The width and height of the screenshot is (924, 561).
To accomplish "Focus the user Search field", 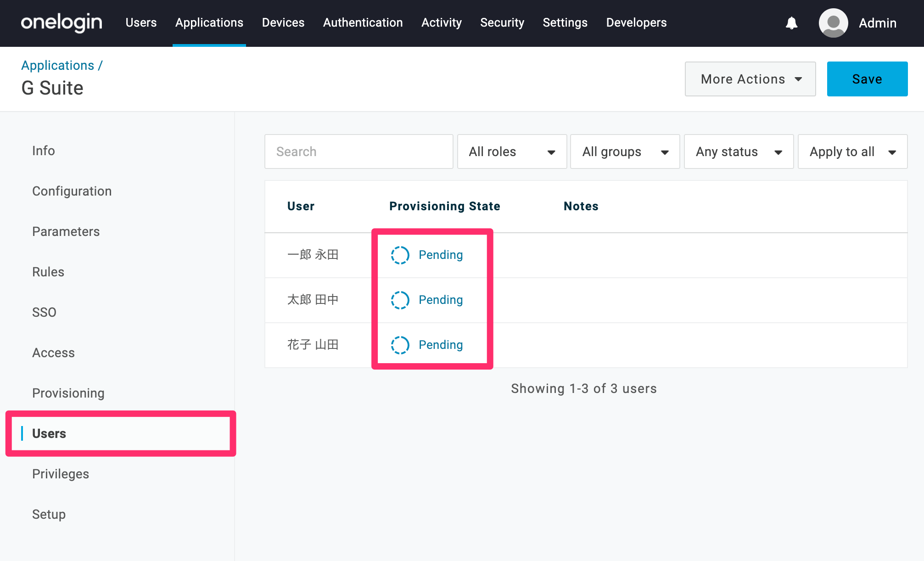I will [359, 151].
